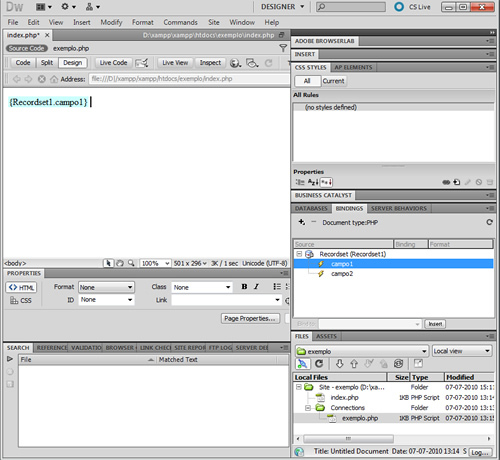Toggle Live Code mode
The width and height of the screenshot is (500, 460).
pos(113,63)
